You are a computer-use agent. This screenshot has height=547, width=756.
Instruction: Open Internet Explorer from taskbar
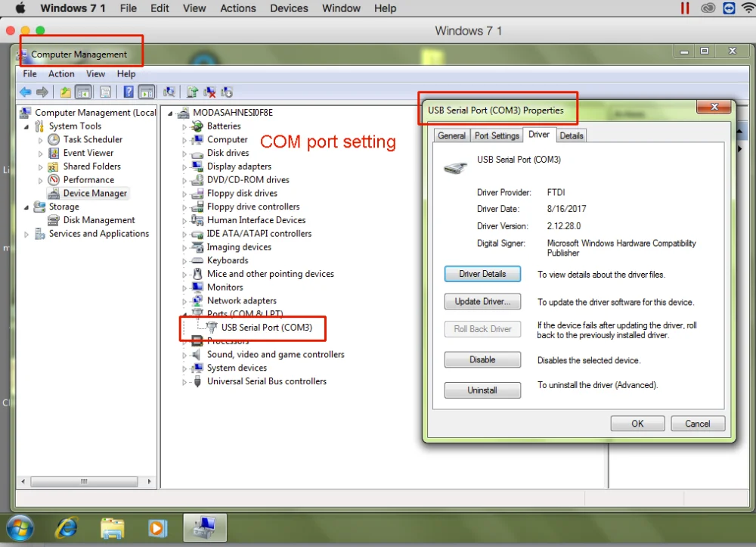click(66, 528)
